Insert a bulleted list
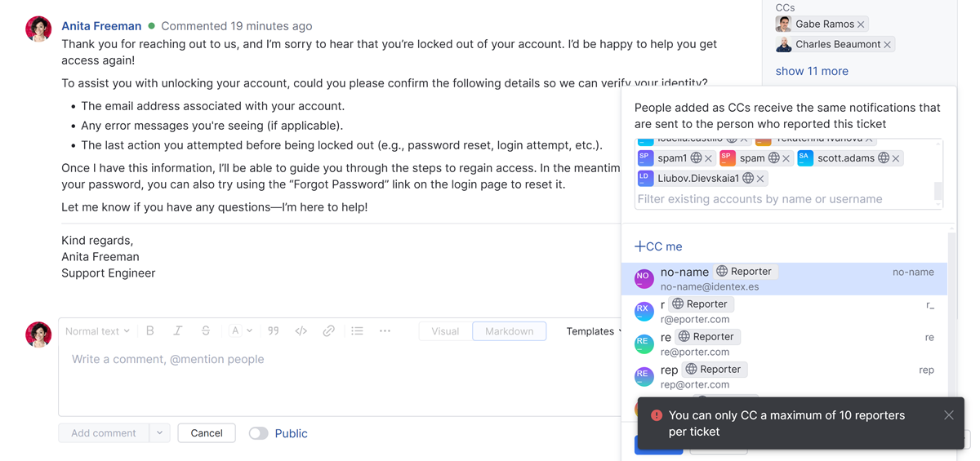The width and height of the screenshot is (980, 461). click(358, 331)
